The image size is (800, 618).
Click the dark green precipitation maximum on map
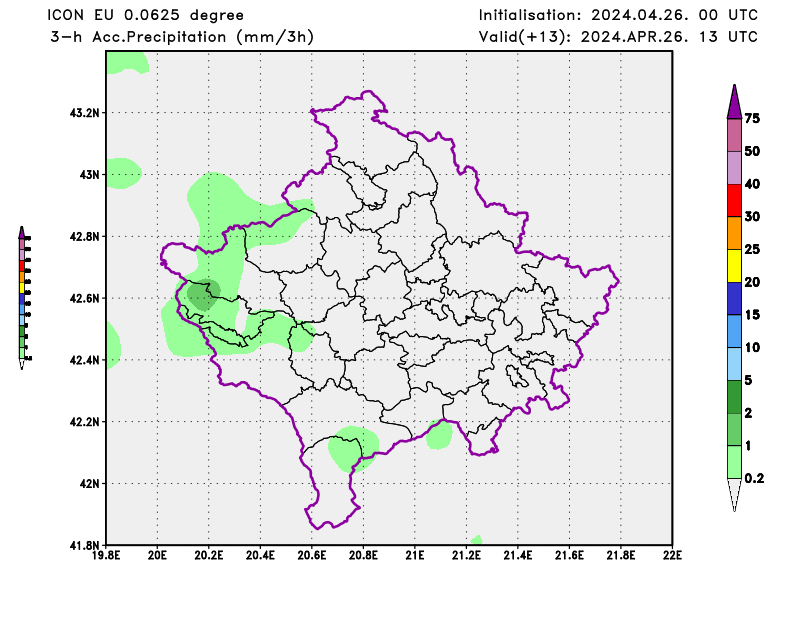(204, 294)
